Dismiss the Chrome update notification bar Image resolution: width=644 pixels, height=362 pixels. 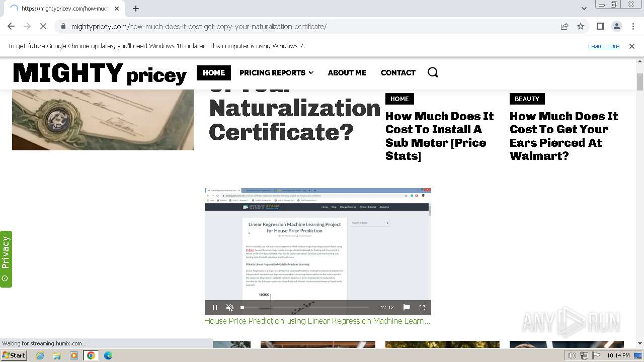pos(632,46)
